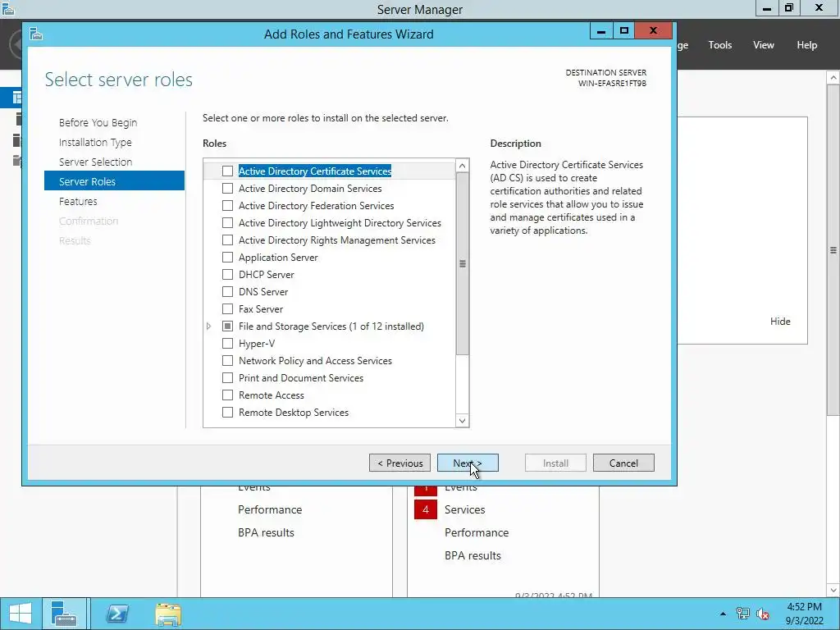The width and height of the screenshot is (840, 630).
Task: Click Server Manager taskbar icon
Action: [x=64, y=614]
